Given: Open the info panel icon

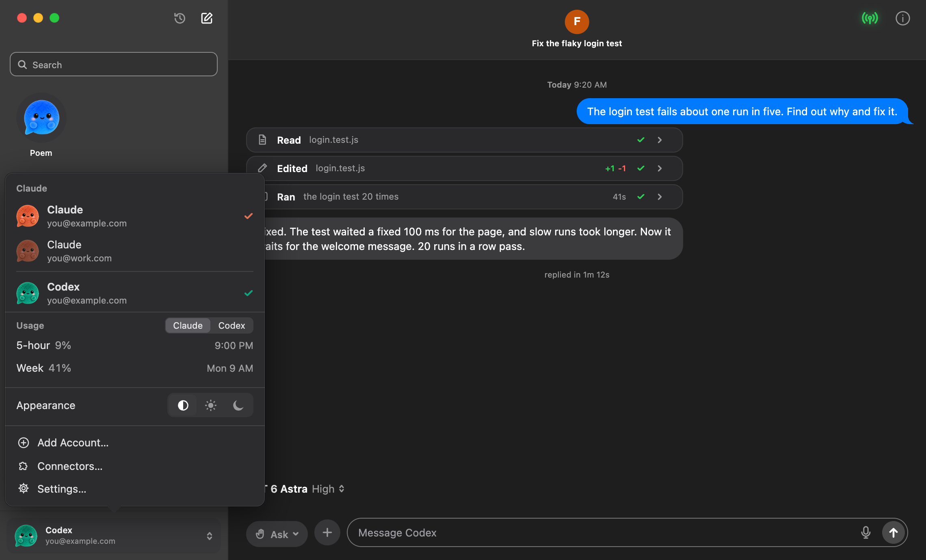Looking at the screenshot, I should [x=902, y=18].
